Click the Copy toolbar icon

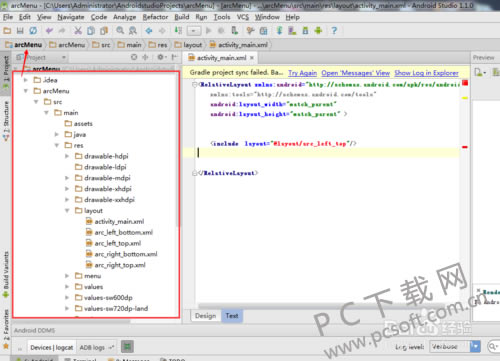pyautogui.click(x=91, y=31)
